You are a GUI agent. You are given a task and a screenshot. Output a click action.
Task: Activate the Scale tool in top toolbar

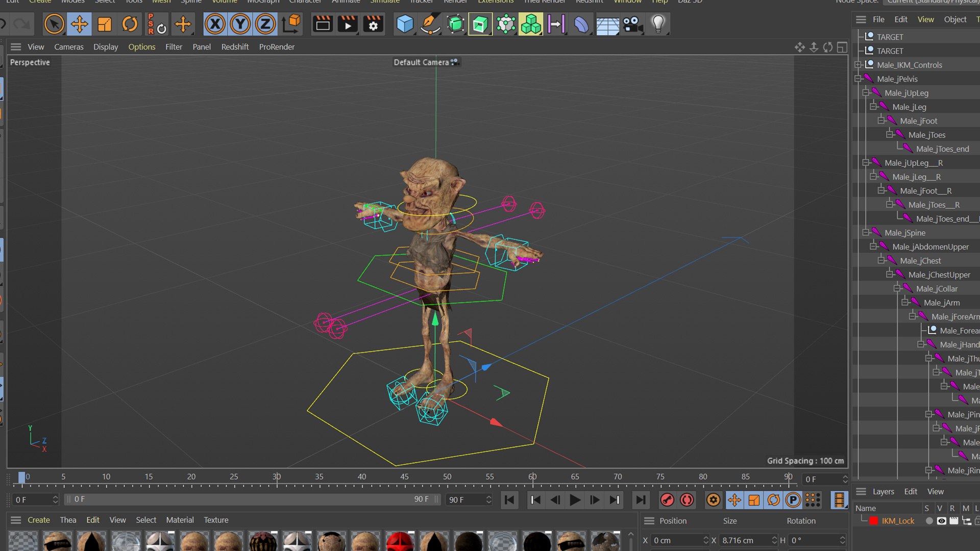pyautogui.click(x=105, y=24)
